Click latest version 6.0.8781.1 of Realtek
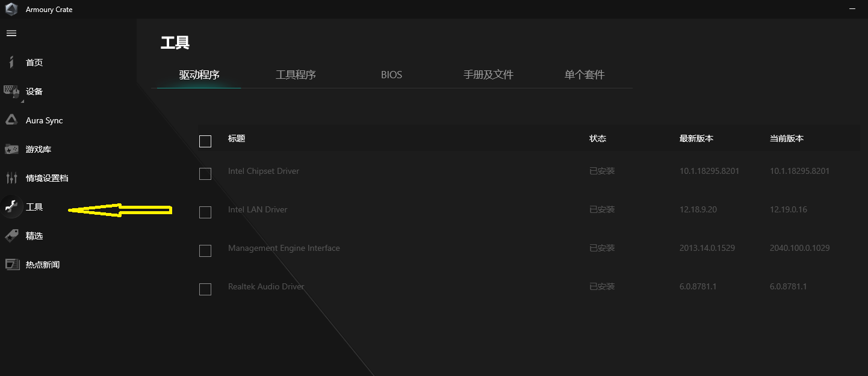The image size is (868, 376). coord(698,286)
